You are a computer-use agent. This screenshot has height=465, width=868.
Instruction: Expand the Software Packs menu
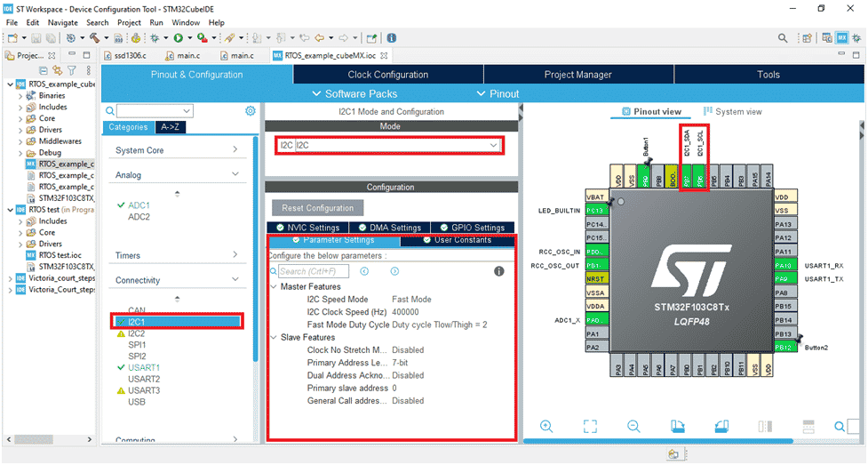coord(354,93)
